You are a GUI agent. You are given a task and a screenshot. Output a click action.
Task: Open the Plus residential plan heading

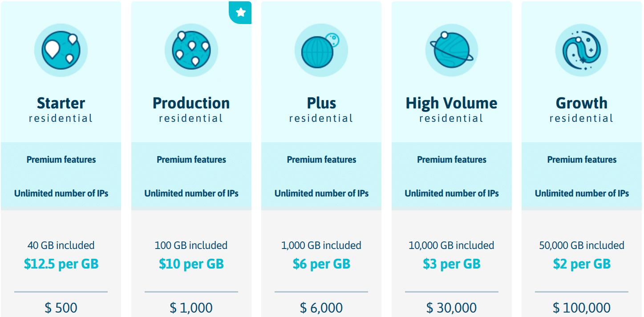pyautogui.click(x=321, y=109)
